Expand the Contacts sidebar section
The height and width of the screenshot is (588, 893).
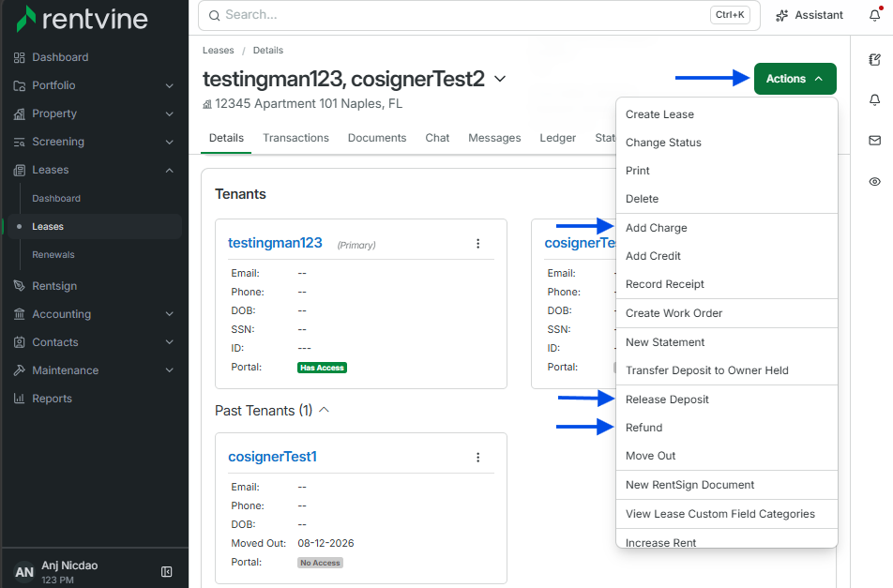click(x=169, y=342)
